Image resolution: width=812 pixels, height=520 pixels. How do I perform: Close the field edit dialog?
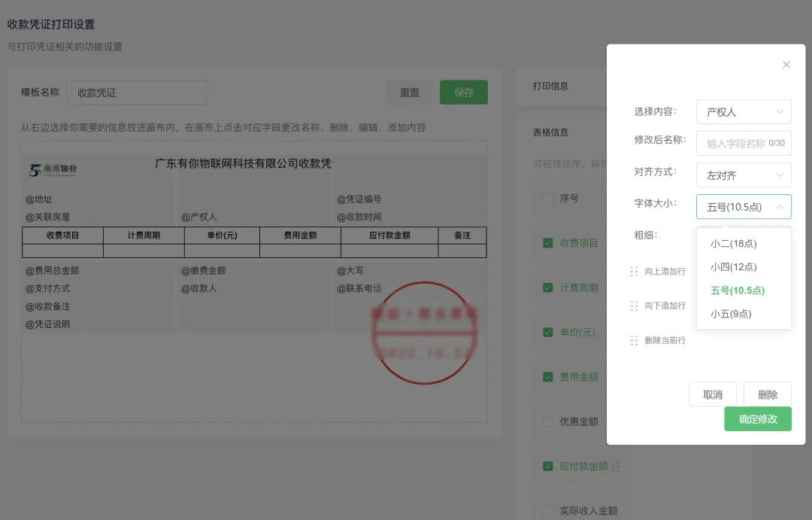[x=786, y=65]
